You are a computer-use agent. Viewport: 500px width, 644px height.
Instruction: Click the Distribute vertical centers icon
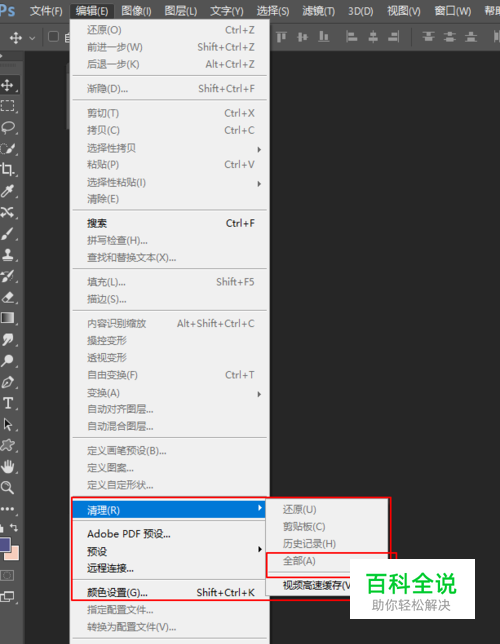tap(449, 37)
